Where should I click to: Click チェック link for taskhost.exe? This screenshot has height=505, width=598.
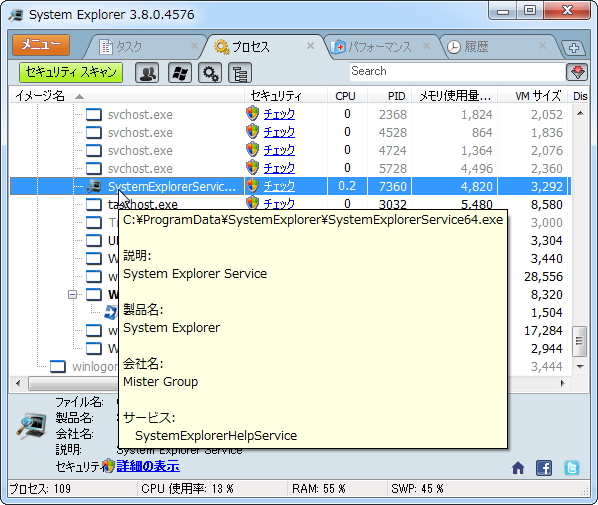tap(279, 203)
